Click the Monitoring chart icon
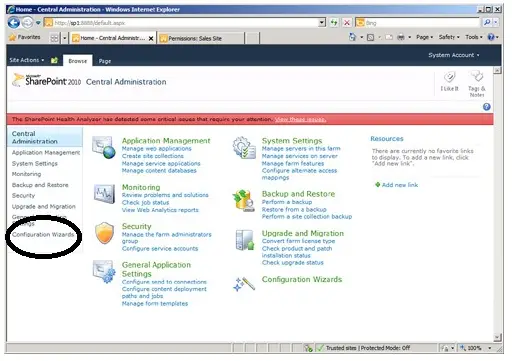 [104, 193]
